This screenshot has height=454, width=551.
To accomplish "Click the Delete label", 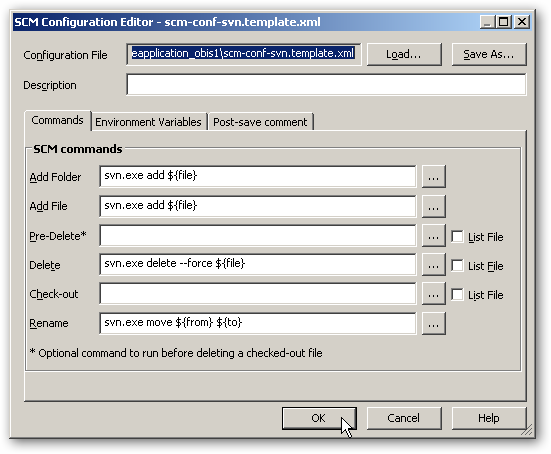I will (x=45, y=265).
